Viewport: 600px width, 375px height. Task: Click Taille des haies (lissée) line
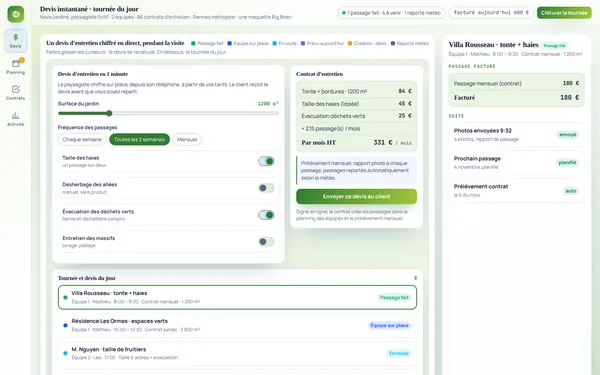pos(356,103)
